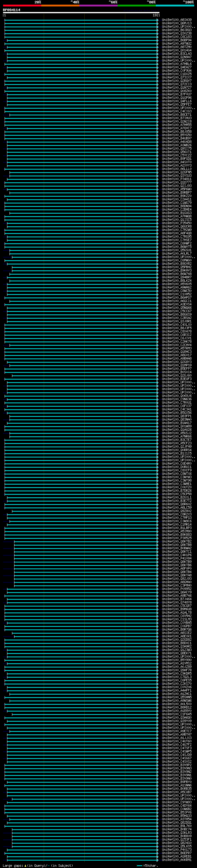Choose the UniRef100_Q1GP96 hit
Image resolution: width=197 pixels, height=868 pixels.
(x=176, y=98)
